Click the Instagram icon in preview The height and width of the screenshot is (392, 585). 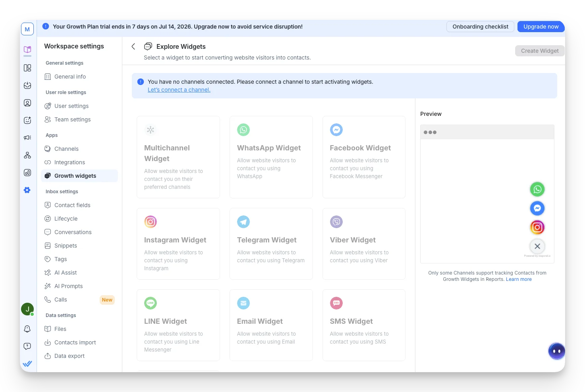(x=537, y=227)
